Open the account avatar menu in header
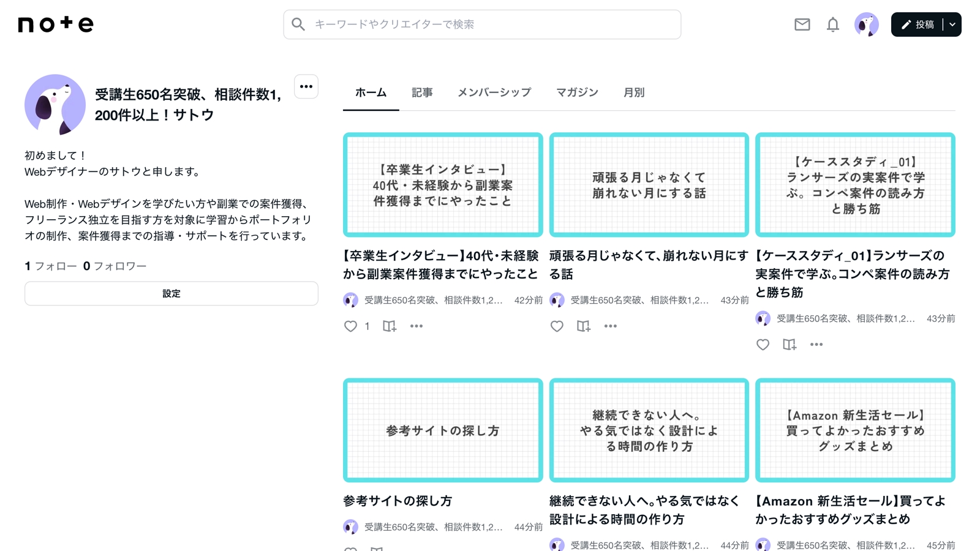The height and width of the screenshot is (551, 980). [x=867, y=24]
